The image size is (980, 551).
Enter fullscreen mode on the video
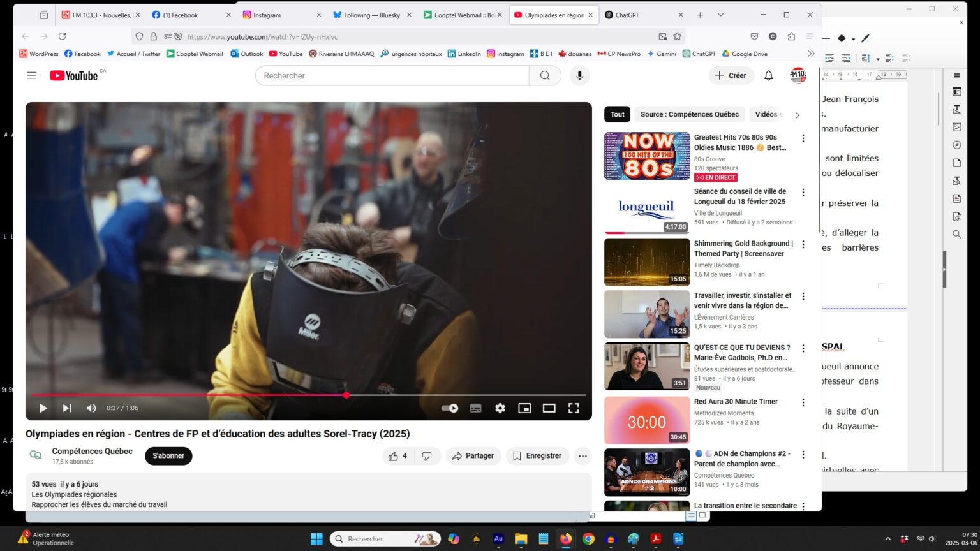[x=574, y=408]
